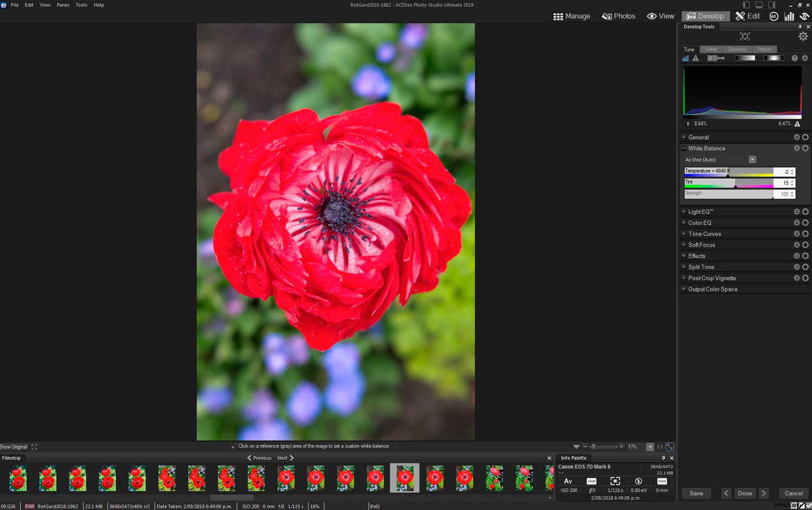Click the crop rotation icon above the Tune tab
The height and width of the screenshot is (510, 812).
point(745,36)
